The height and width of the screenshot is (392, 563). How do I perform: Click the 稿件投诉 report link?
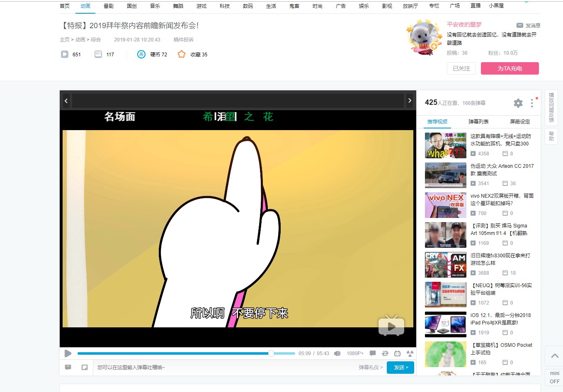click(x=184, y=40)
